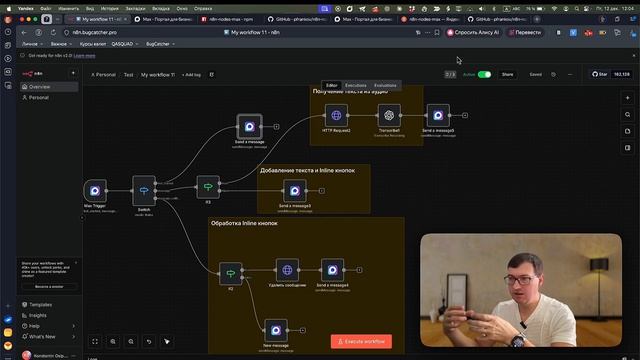The width and height of the screenshot is (640, 360).
Task: Add a sticky note from the right panel
Action: coord(628,131)
